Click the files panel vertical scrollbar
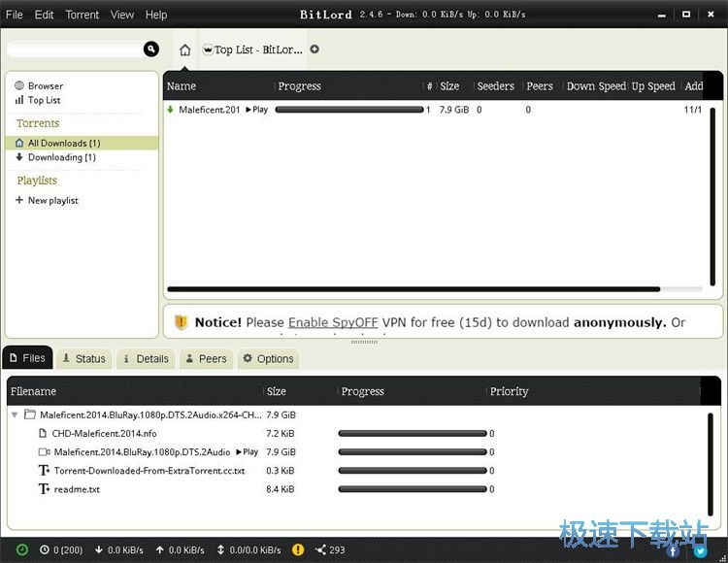Viewport: 728px width, 563px height. (711, 464)
